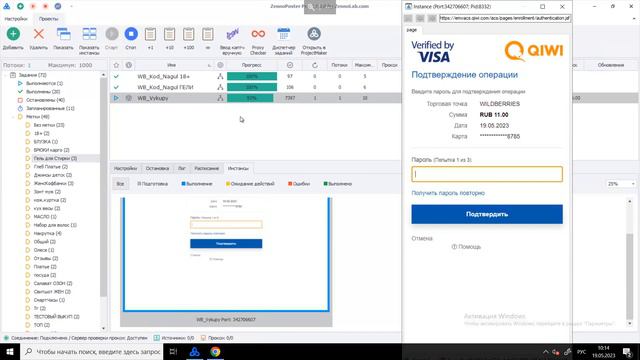Click progress bar of WB_Kod_Nagul 18+

coord(252,76)
